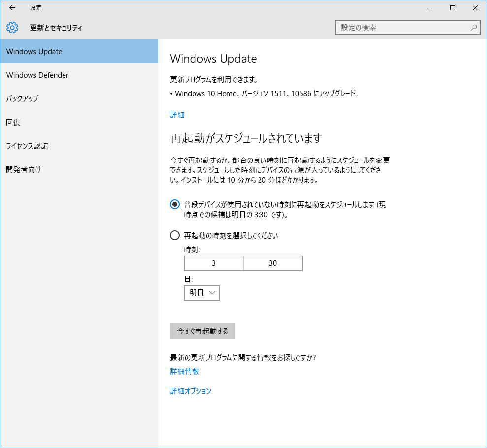Click the search magnifier icon
The image size is (487, 448).
[473, 28]
